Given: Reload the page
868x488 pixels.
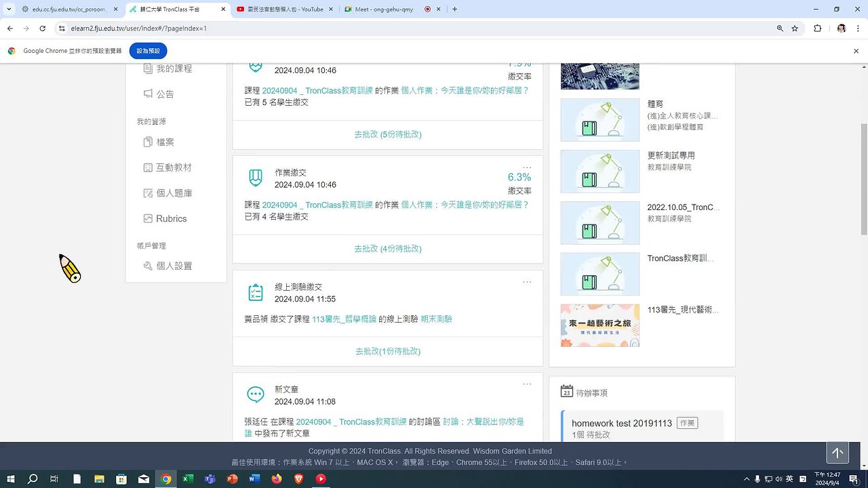Looking at the screenshot, I should point(42,28).
